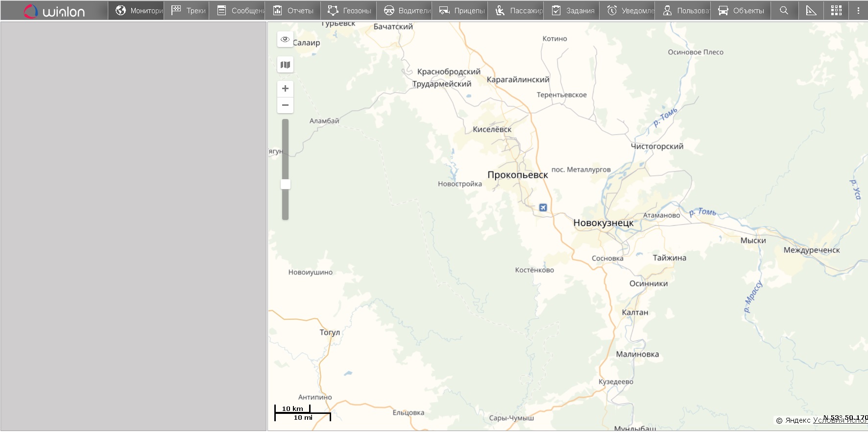Toggle the eye visibility button on map
This screenshot has width=868, height=432.
click(x=285, y=39)
